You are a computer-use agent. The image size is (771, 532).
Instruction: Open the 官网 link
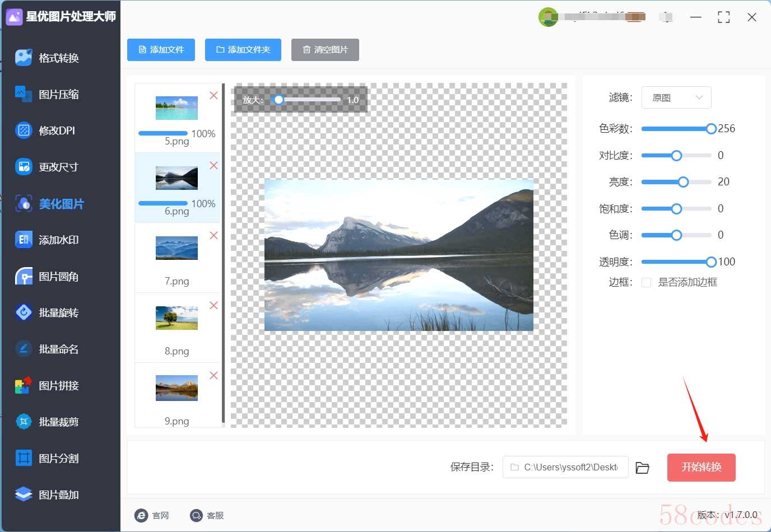(x=160, y=516)
